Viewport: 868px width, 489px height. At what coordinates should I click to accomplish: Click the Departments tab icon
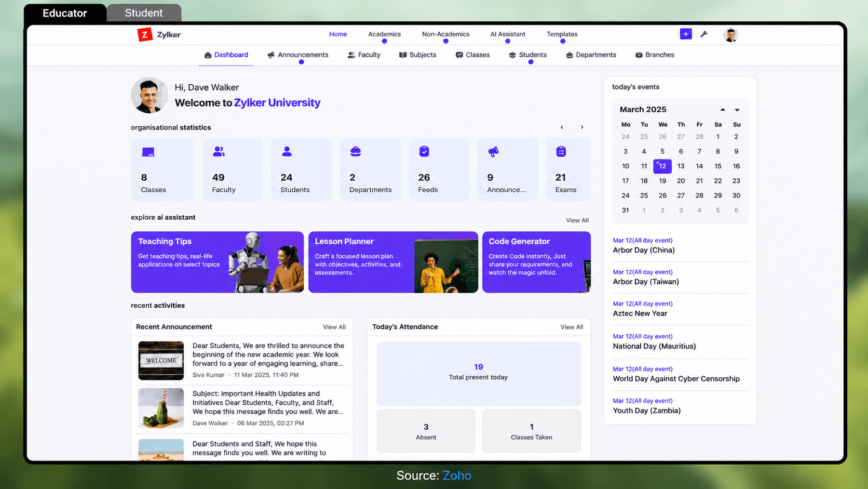(569, 55)
